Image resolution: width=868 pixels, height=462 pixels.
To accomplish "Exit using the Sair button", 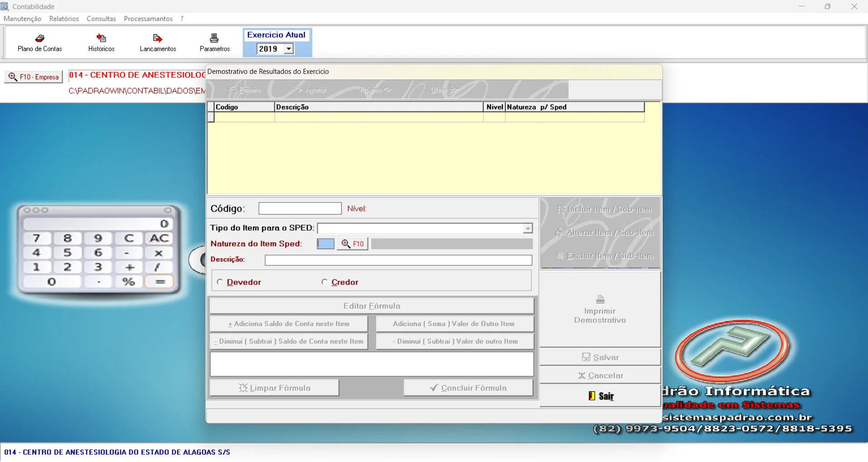I will pos(601,396).
